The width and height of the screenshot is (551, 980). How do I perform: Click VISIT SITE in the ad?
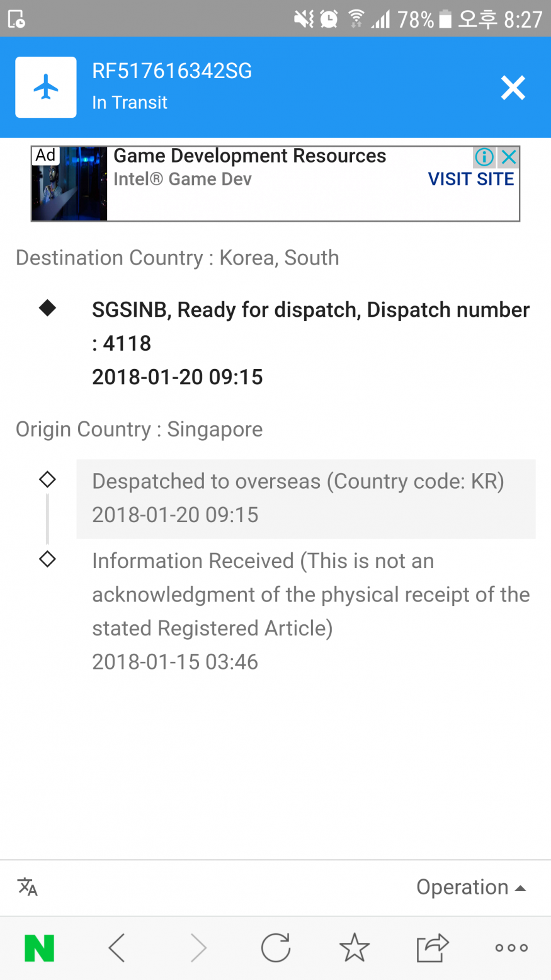[x=471, y=179]
